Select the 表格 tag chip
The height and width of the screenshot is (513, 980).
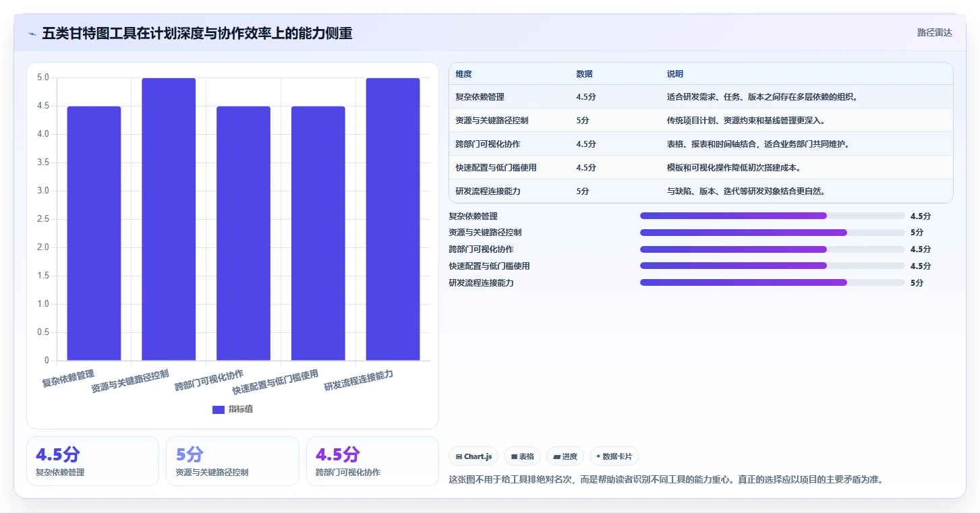click(x=523, y=456)
